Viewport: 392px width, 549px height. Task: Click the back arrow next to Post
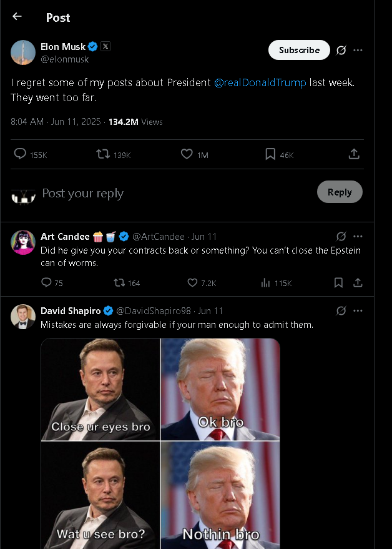tap(17, 17)
